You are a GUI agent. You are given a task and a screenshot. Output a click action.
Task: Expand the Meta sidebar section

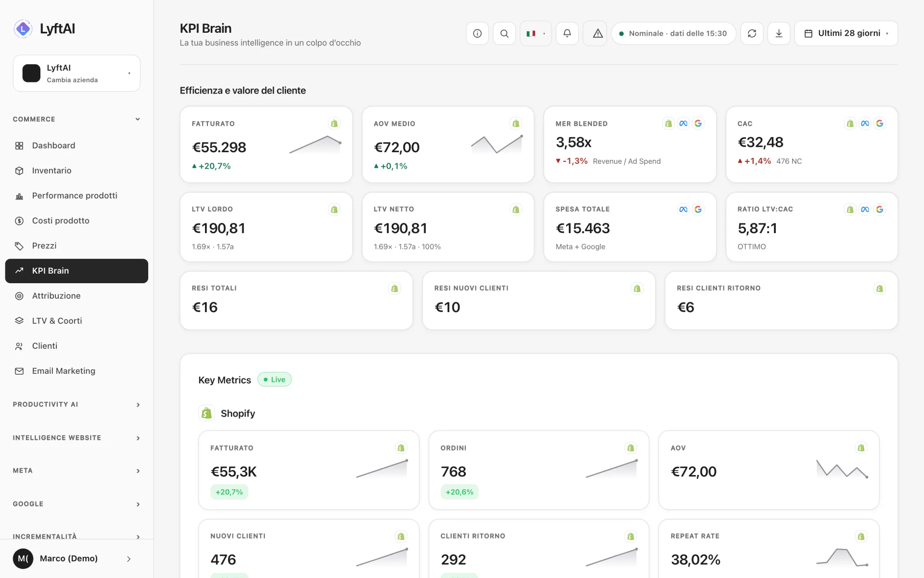[77, 471]
